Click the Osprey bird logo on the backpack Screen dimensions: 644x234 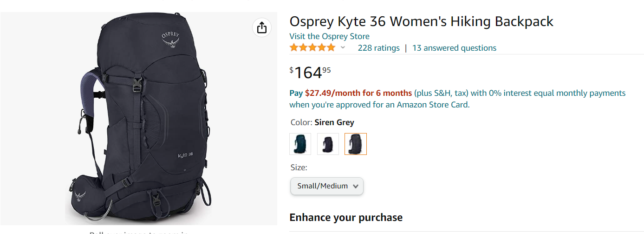pos(171,40)
